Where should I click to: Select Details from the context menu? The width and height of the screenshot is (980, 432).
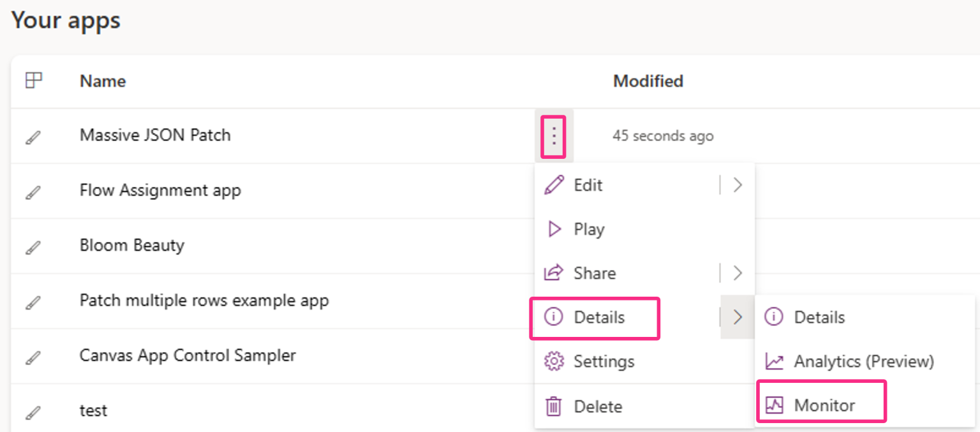point(592,317)
